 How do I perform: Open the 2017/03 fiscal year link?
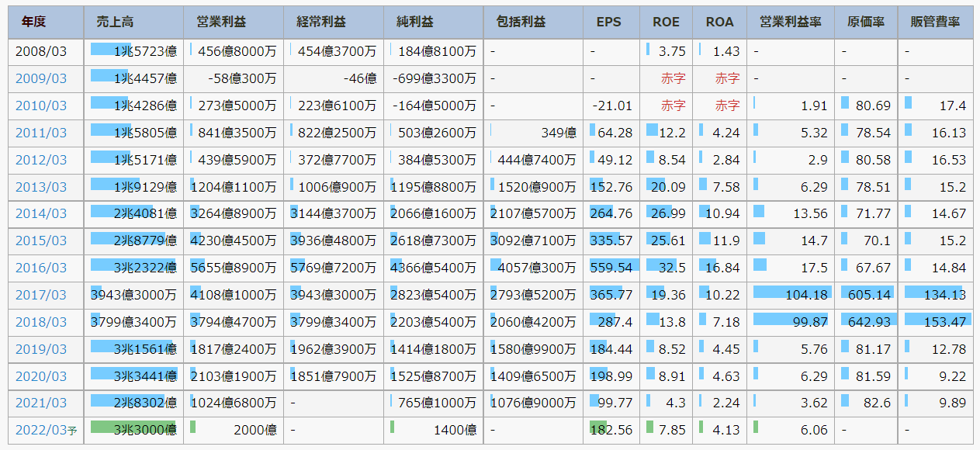(x=41, y=295)
